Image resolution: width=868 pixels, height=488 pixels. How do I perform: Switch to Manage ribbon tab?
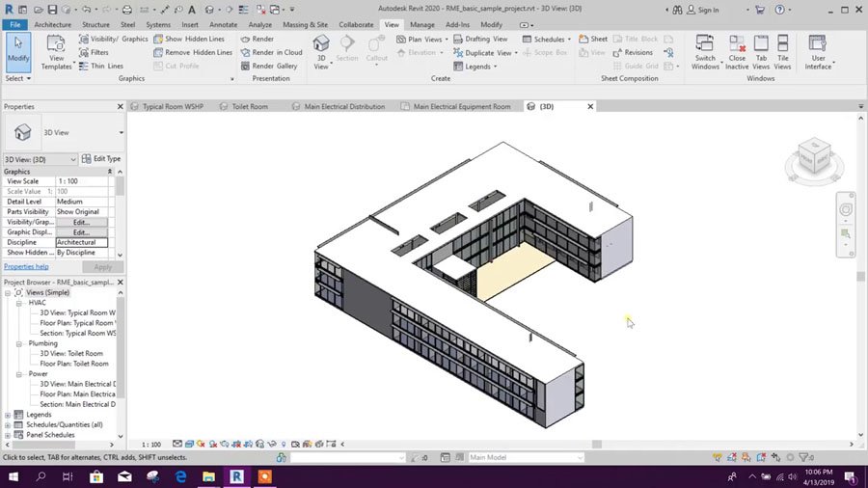click(421, 25)
